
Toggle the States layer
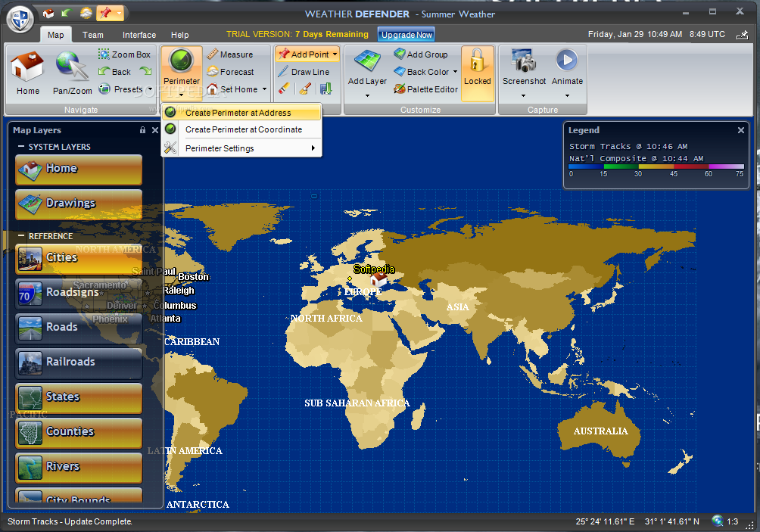[x=79, y=398]
